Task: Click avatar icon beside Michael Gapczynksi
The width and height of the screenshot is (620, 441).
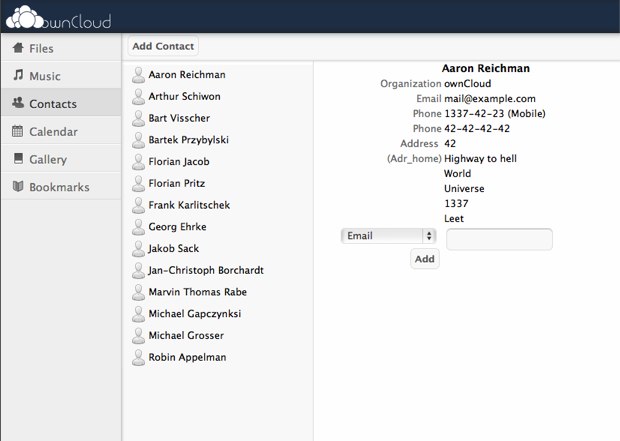Action: [138, 314]
